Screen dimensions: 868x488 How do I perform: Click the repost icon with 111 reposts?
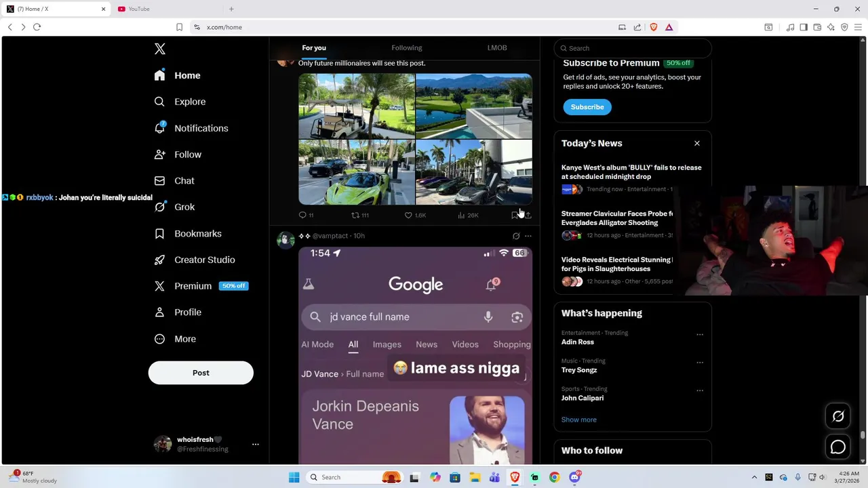(355, 215)
